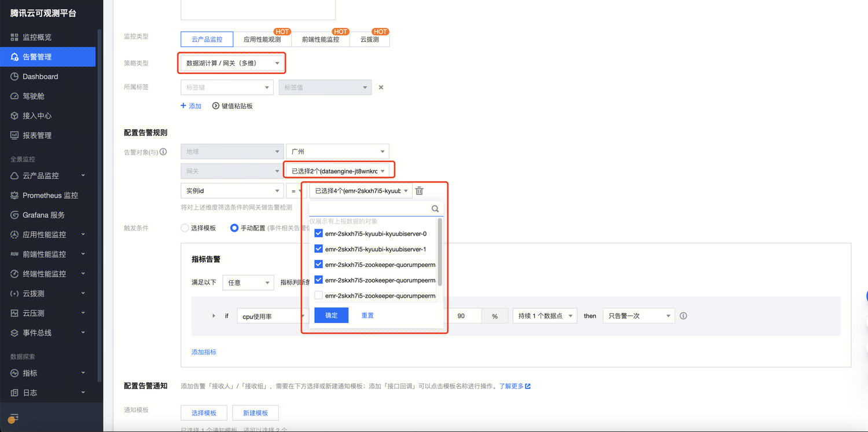Click the 新建模板 button
Viewport: 868px width, 432px height.
click(x=255, y=413)
